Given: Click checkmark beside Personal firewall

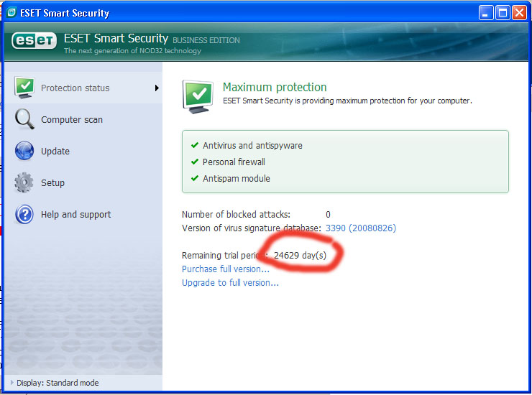Looking at the screenshot, I should [195, 162].
